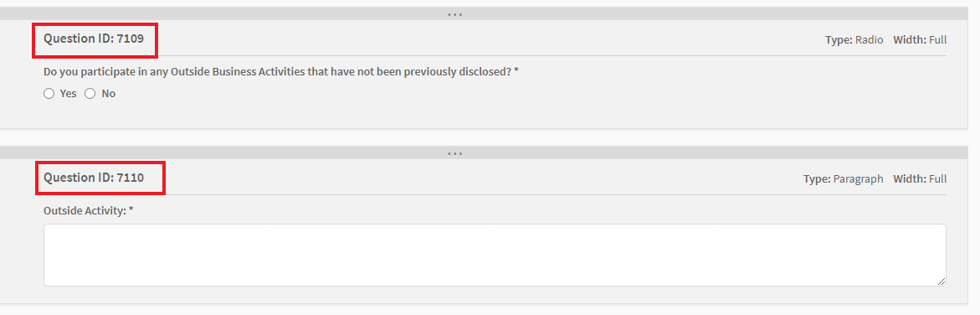This screenshot has width=980, height=315.
Task: Click the "No" option label text
Action: point(109,93)
